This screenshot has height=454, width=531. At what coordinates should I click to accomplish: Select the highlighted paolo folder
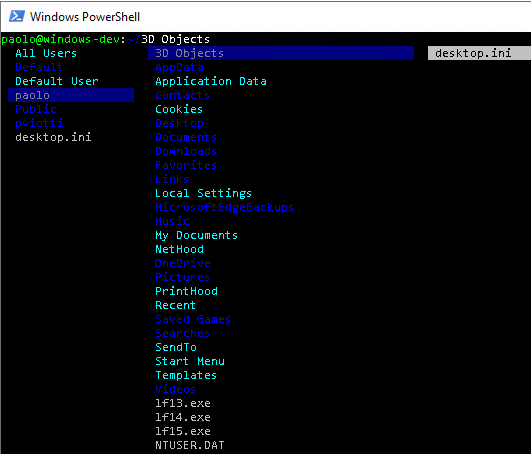[71, 95]
